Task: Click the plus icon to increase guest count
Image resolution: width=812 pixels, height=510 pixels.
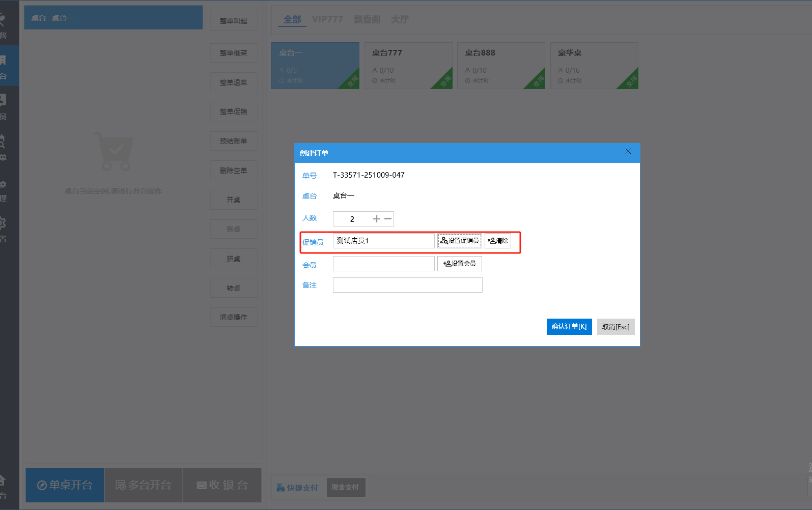Action: pos(376,219)
